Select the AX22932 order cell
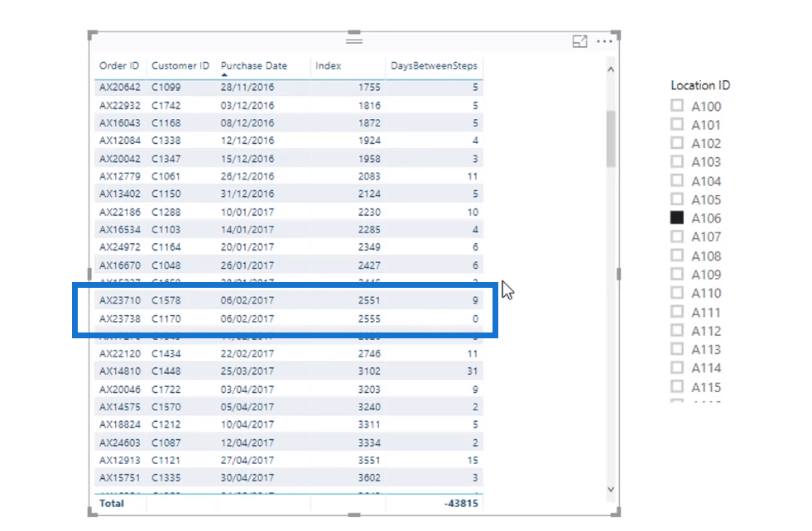 120,106
